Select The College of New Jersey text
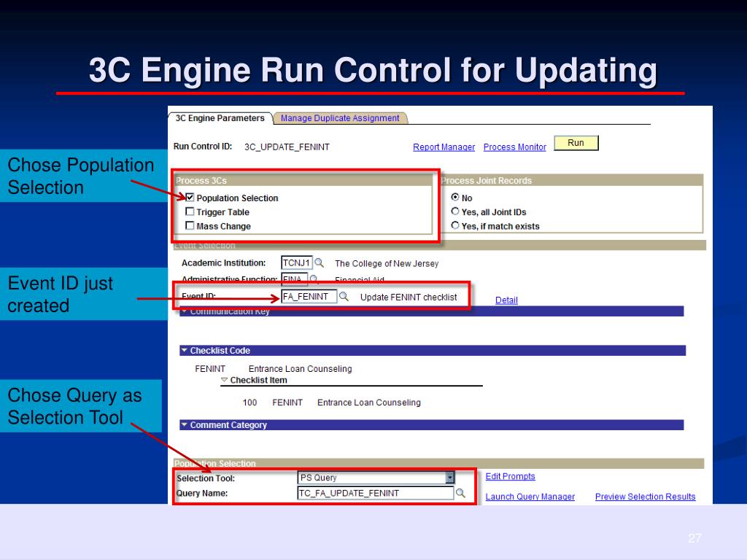Screen dimensions: 747x560 (x=387, y=263)
